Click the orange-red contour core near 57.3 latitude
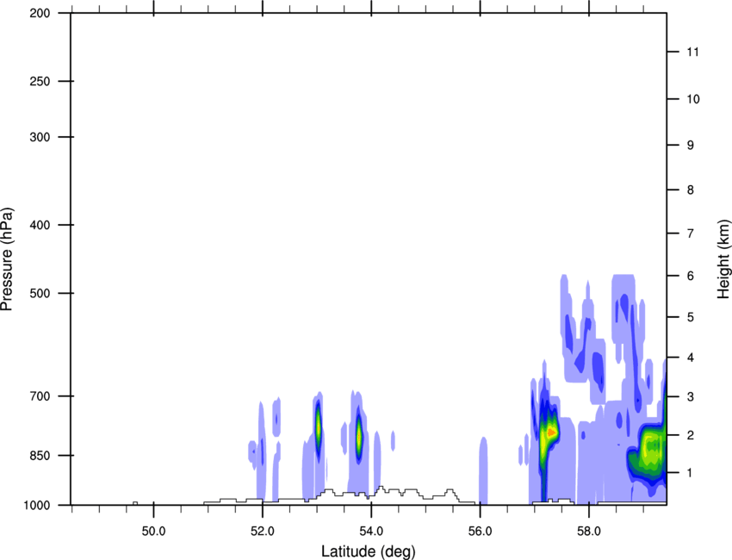The height and width of the screenshot is (560, 732). click(x=551, y=432)
